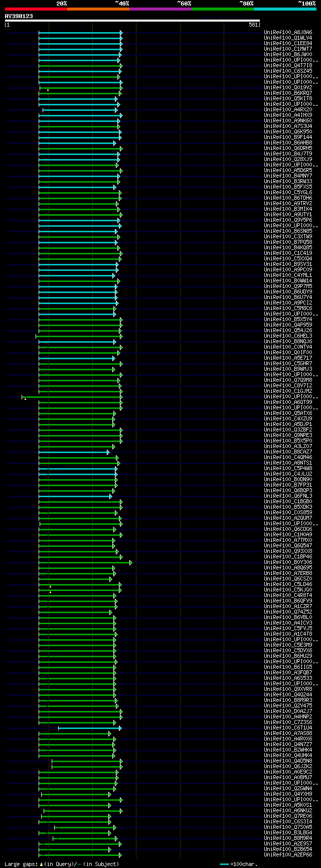This screenshot has width=321, height=868.
Task: Click the UniRef100_B9F144 label
Action: [288, 137]
